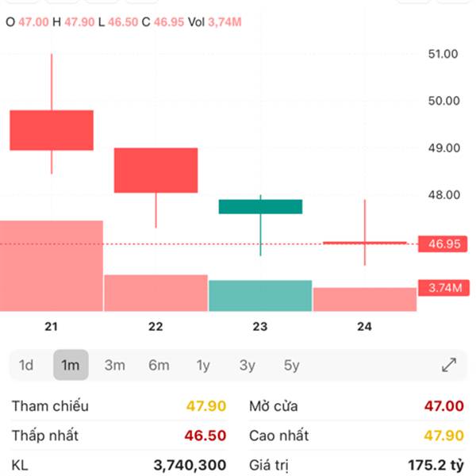Click the volume bar for day 24
This screenshot has width=476, height=476.
click(x=365, y=299)
